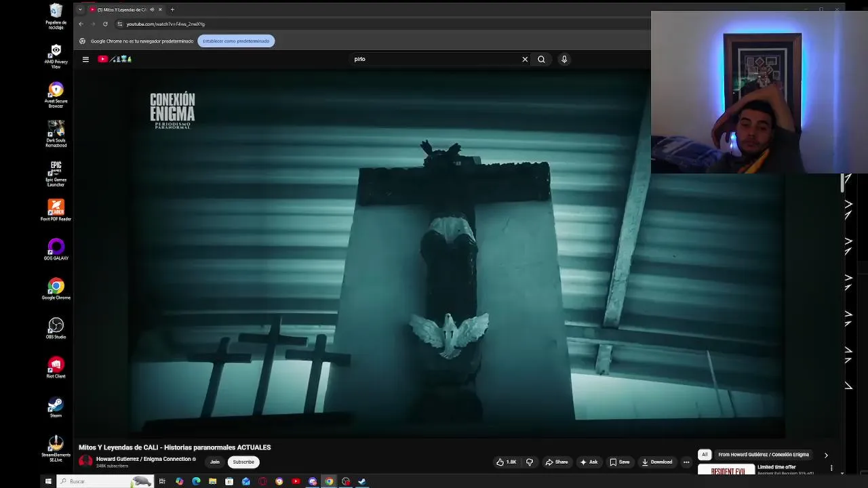Open ad options three-dot menu
Image resolution: width=868 pixels, height=488 pixels.
click(x=831, y=468)
